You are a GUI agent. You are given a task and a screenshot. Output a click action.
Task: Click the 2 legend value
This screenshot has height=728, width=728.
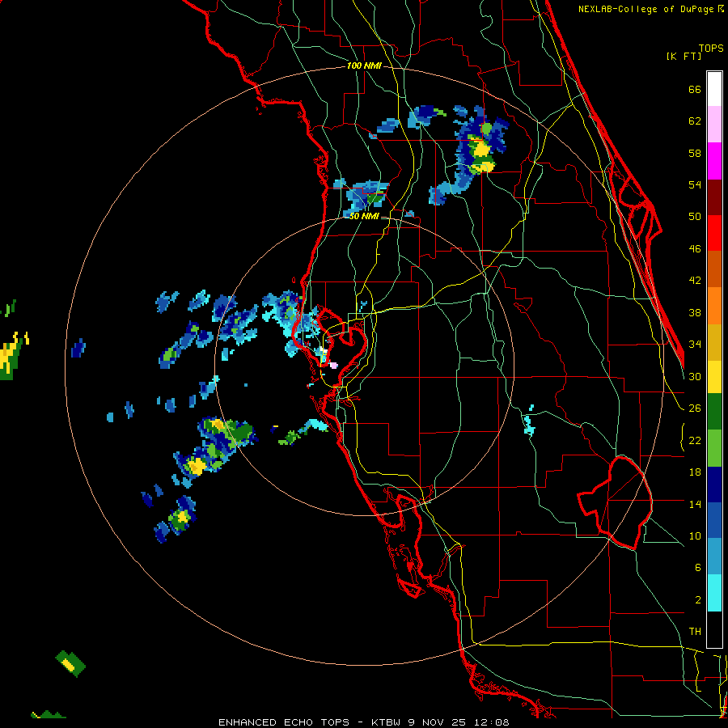[x=697, y=599]
